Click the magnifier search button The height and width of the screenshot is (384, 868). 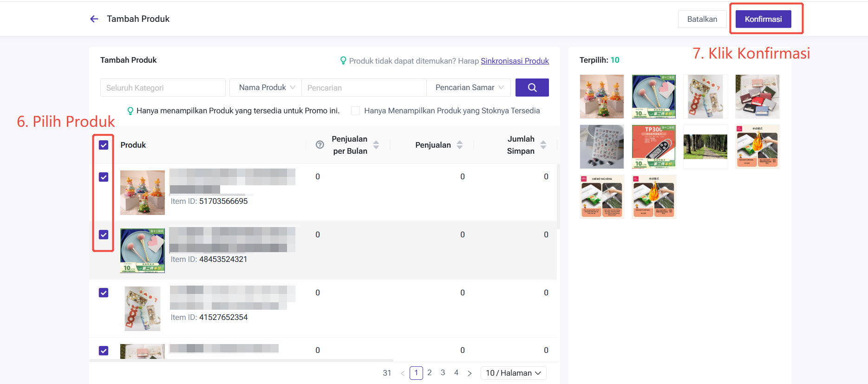pyautogui.click(x=532, y=88)
